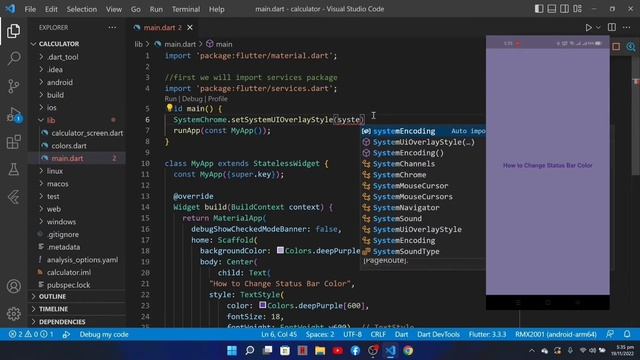This screenshot has width=640, height=360.
Task: Select systemEncoding autocomplete suggestion at top
Action: tap(423, 131)
